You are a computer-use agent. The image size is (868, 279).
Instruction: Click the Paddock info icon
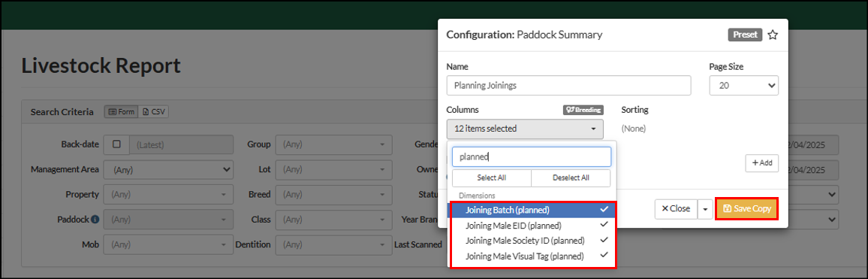95,219
